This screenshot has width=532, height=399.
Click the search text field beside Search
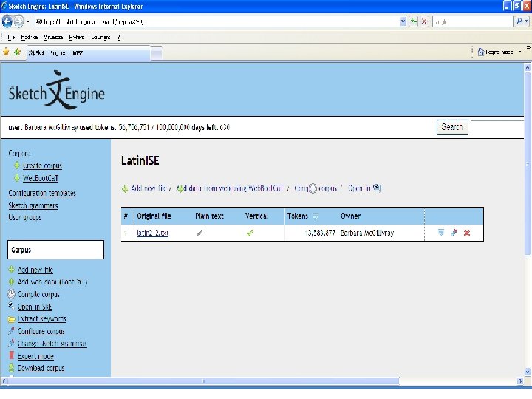coord(497,127)
